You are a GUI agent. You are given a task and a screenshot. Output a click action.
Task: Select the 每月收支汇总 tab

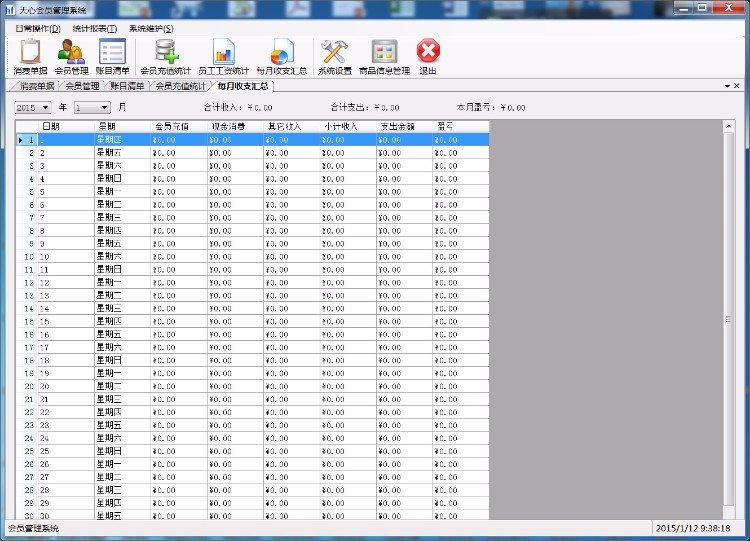point(243,86)
